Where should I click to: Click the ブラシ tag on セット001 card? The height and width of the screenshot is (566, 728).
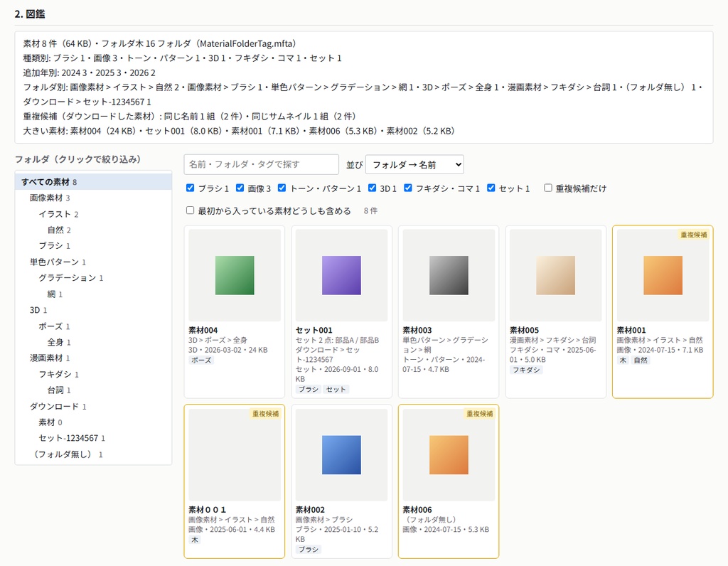pos(309,390)
